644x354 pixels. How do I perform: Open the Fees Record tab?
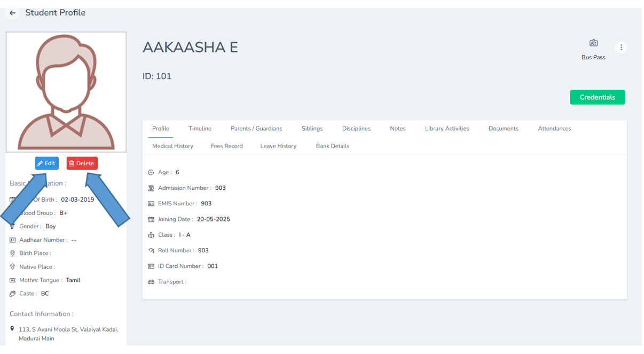pyautogui.click(x=226, y=145)
